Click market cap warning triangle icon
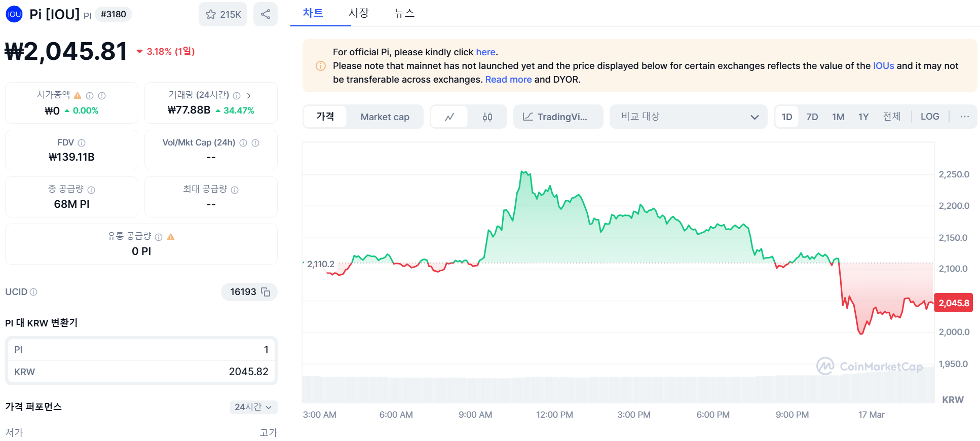This screenshot has width=980, height=441. (x=78, y=95)
